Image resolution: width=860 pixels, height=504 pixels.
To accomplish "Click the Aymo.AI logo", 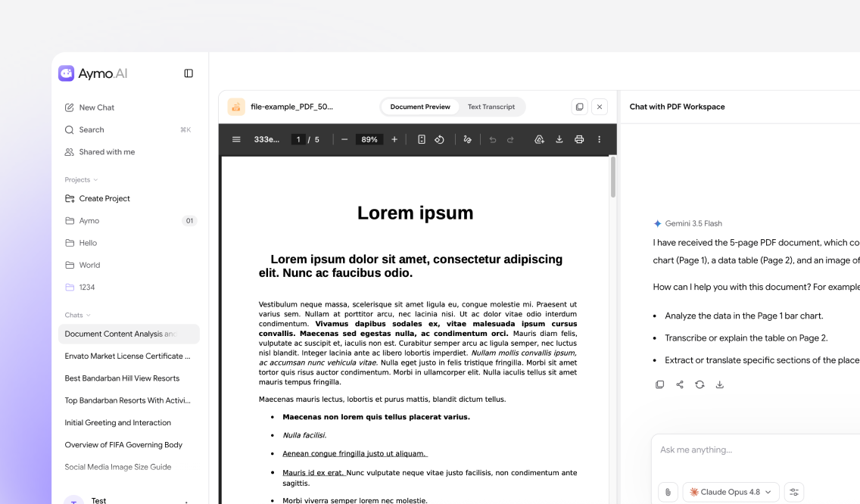I will (92, 73).
